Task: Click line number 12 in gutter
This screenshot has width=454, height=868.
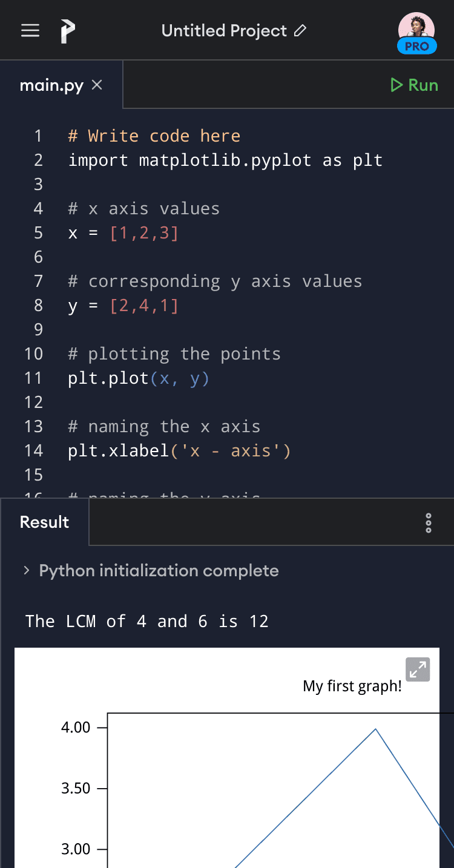Action: (x=34, y=402)
